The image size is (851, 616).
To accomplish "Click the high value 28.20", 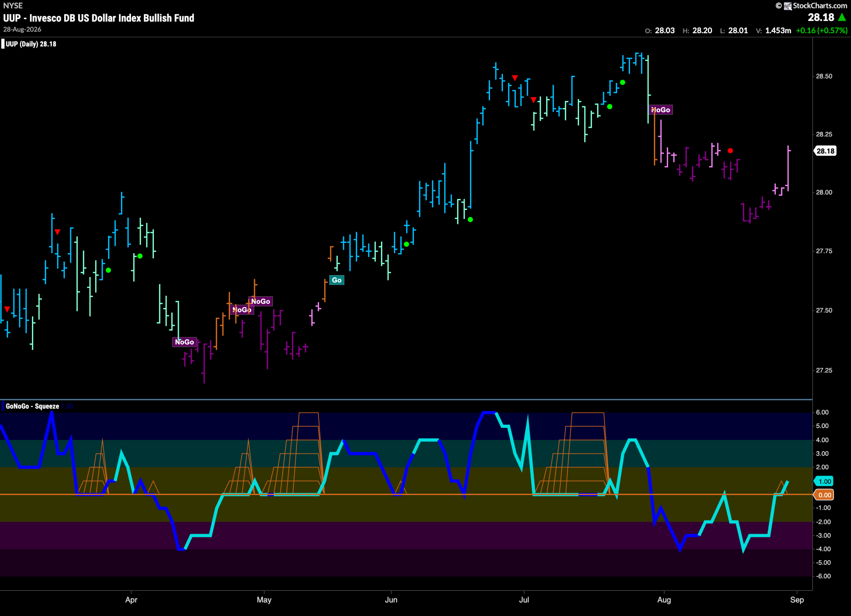I will [702, 30].
